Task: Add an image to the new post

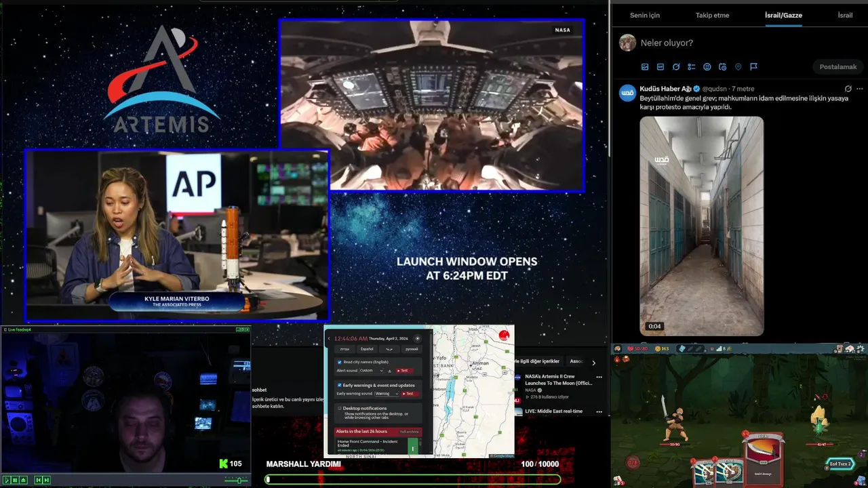Action: [645, 67]
